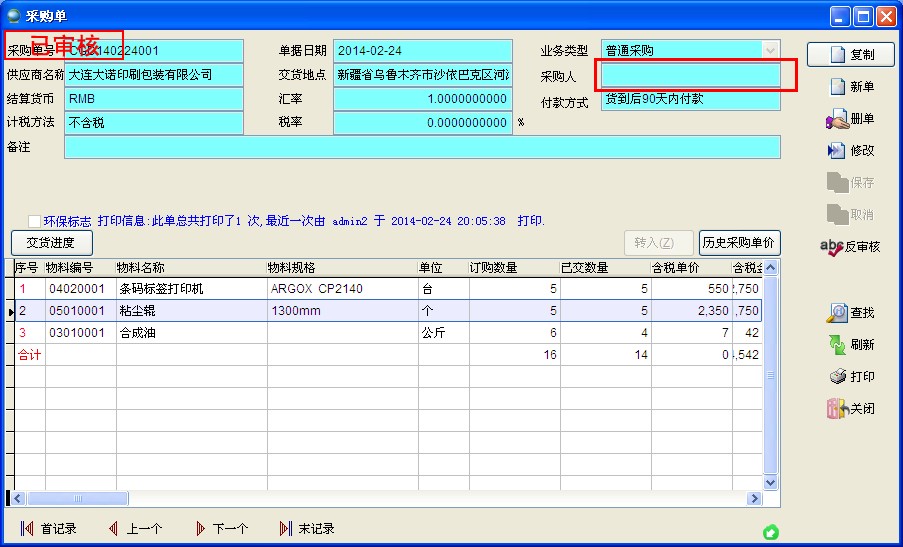Screen dimensions: 903x547
Task: Open 历史采购单价 price history
Action: [738, 243]
